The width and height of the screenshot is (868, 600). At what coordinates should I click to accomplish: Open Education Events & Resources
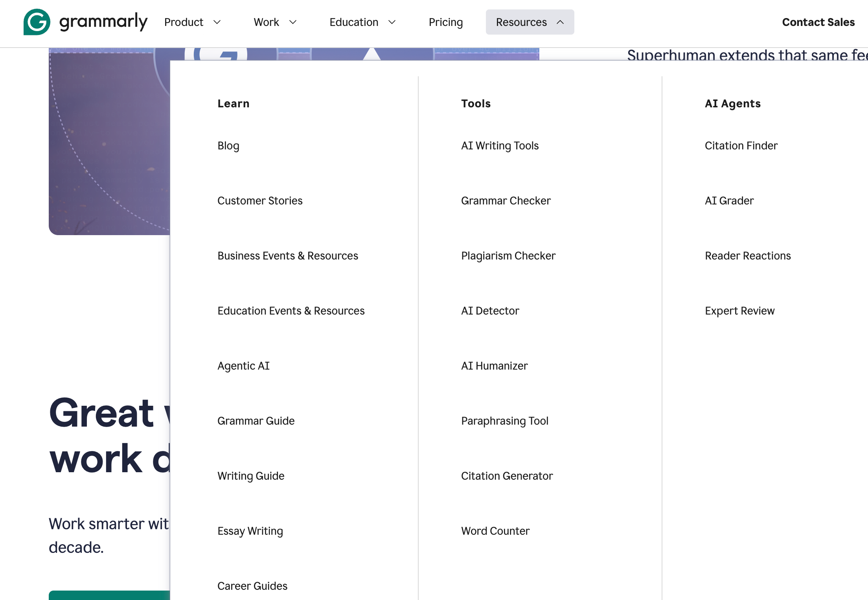[x=291, y=311]
